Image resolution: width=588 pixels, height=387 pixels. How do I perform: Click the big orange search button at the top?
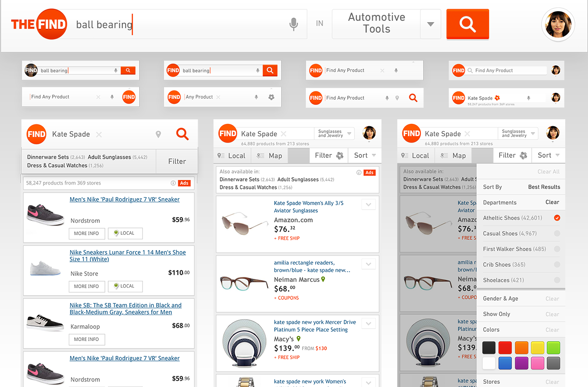(467, 24)
